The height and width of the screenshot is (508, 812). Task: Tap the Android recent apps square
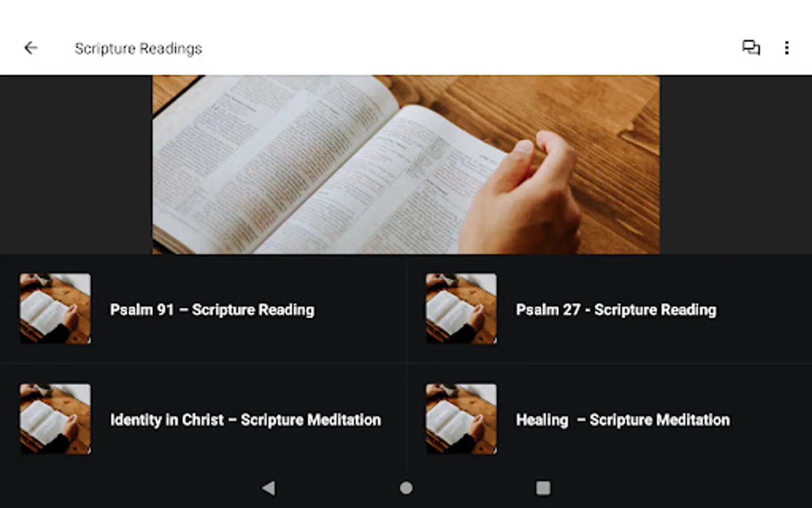click(543, 488)
